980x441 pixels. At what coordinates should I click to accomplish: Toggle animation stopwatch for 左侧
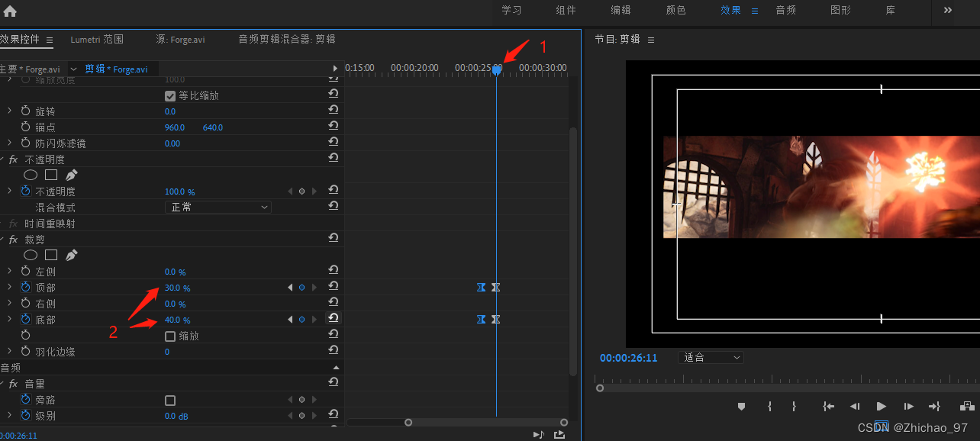pyautogui.click(x=26, y=272)
